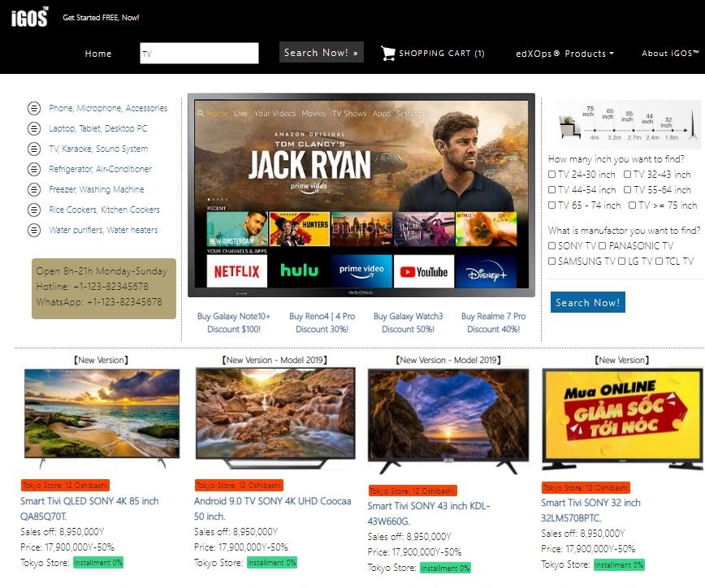Click the Search Now! button in the header
Screen dimensions: 705x588
coord(321,53)
